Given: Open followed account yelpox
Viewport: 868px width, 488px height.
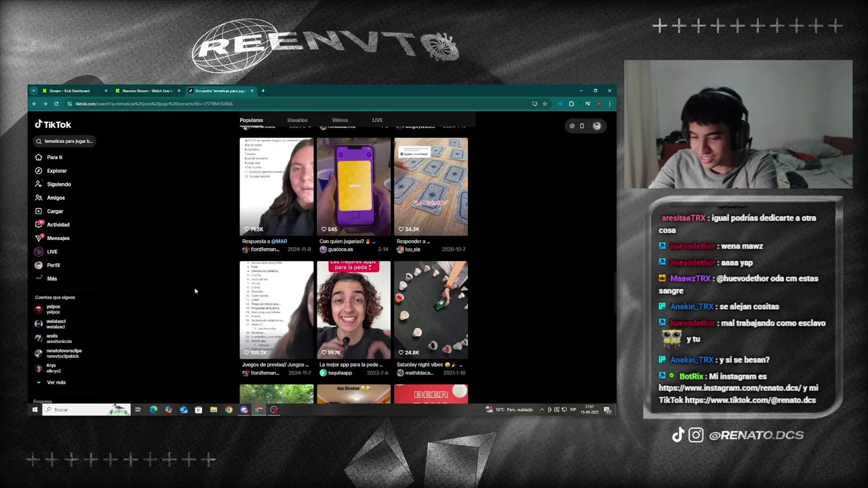Looking at the screenshot, I should pyautogui.click(x=49, y=309).
